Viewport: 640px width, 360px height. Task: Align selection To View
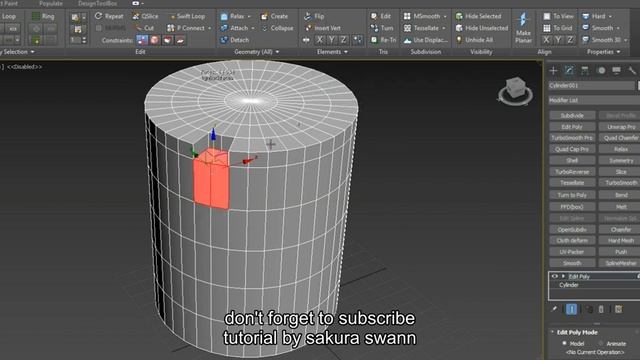[558, 16]
